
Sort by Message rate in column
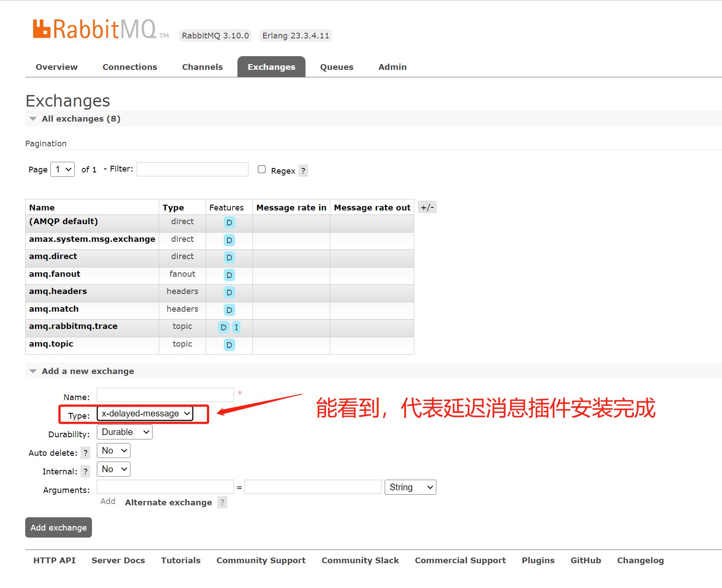pos(291,207)
